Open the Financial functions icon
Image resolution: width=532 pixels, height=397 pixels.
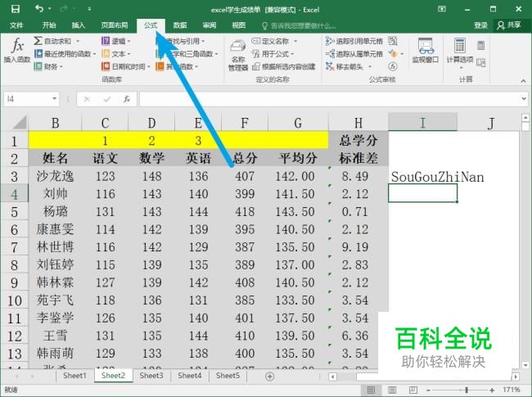coord(38,66)
